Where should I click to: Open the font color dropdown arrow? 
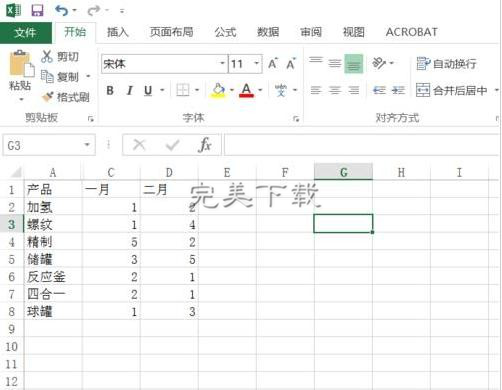(x=260, y=90)
